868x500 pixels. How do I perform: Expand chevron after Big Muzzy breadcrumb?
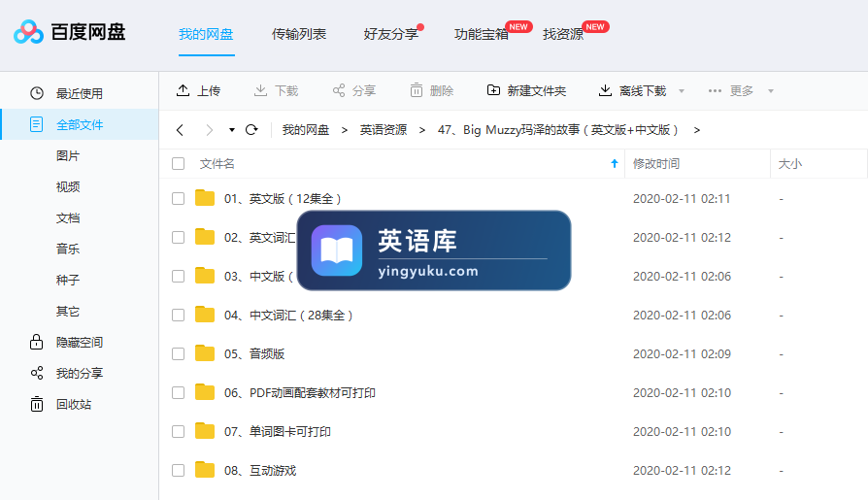697,130
